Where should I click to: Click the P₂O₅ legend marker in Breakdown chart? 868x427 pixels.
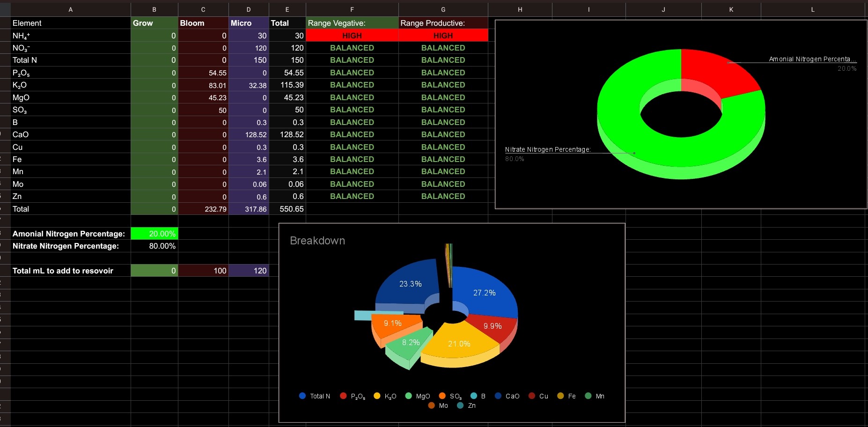point(343,396)
